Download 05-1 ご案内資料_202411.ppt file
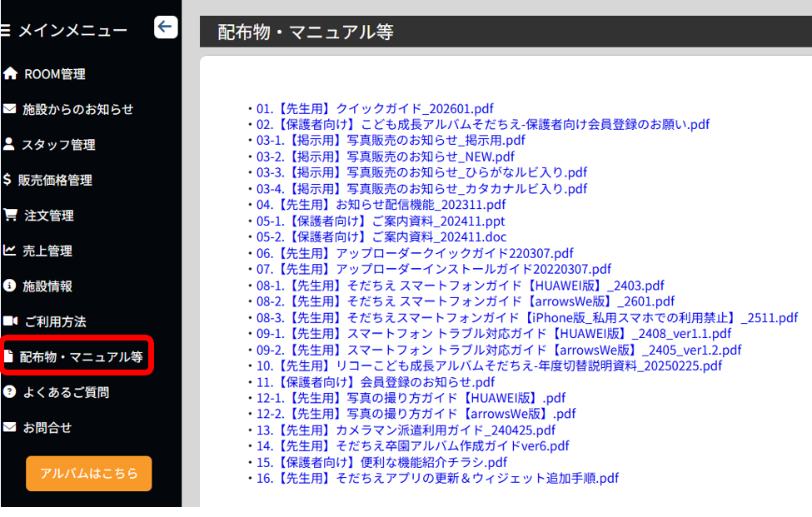This screenshot has height=517, width=812. tap(381, 221)
